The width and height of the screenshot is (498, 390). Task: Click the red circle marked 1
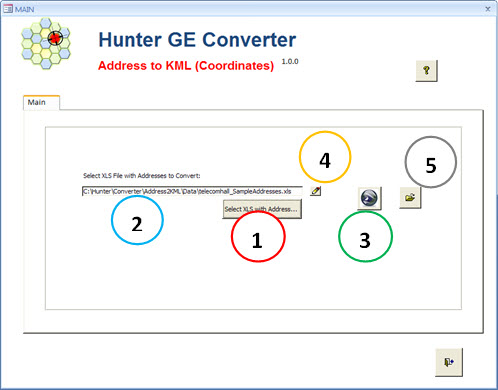click(258, 237)
